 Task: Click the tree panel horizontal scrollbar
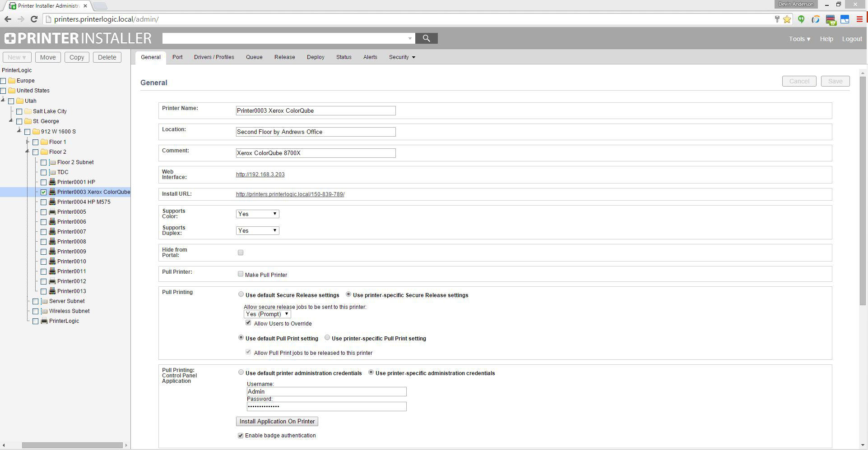pos(72,445)
